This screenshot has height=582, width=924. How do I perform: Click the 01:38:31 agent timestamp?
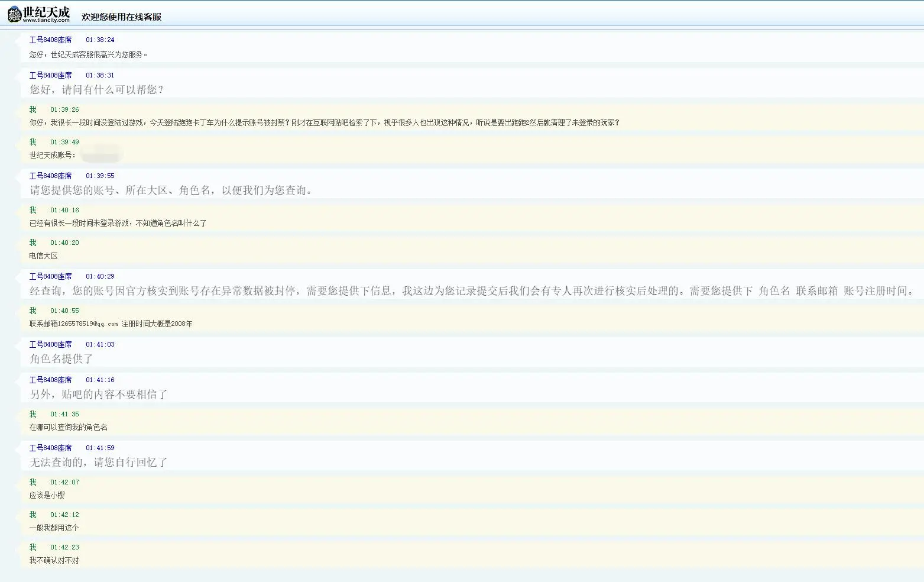click(100, 76)
